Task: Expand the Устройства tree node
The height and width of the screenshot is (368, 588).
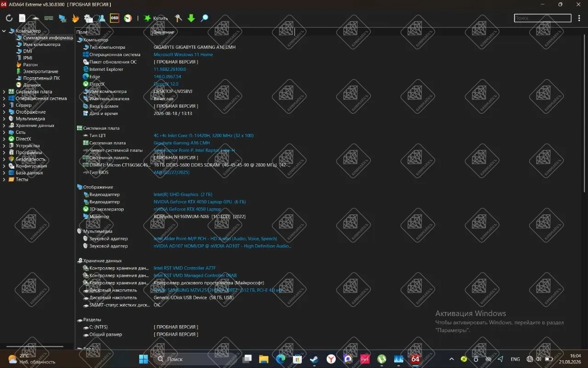Action: (4, 146)
